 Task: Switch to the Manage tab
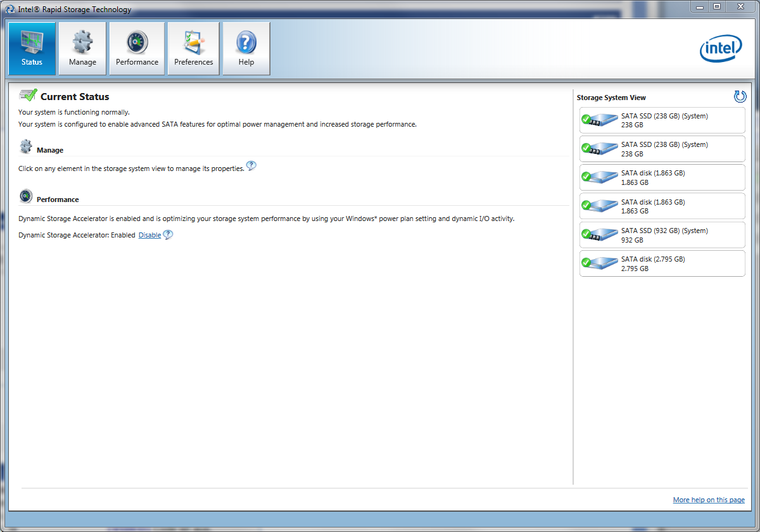82,49
